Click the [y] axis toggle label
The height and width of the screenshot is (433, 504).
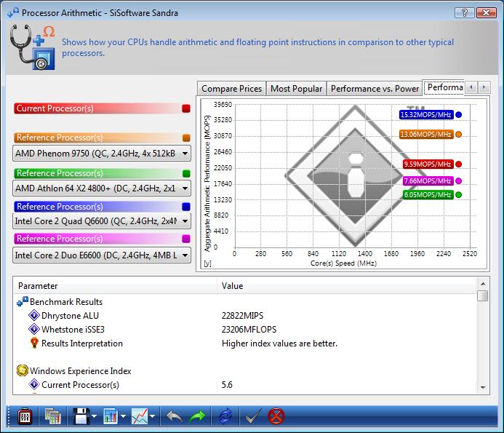pyautogui.click(x=208, y=263)
